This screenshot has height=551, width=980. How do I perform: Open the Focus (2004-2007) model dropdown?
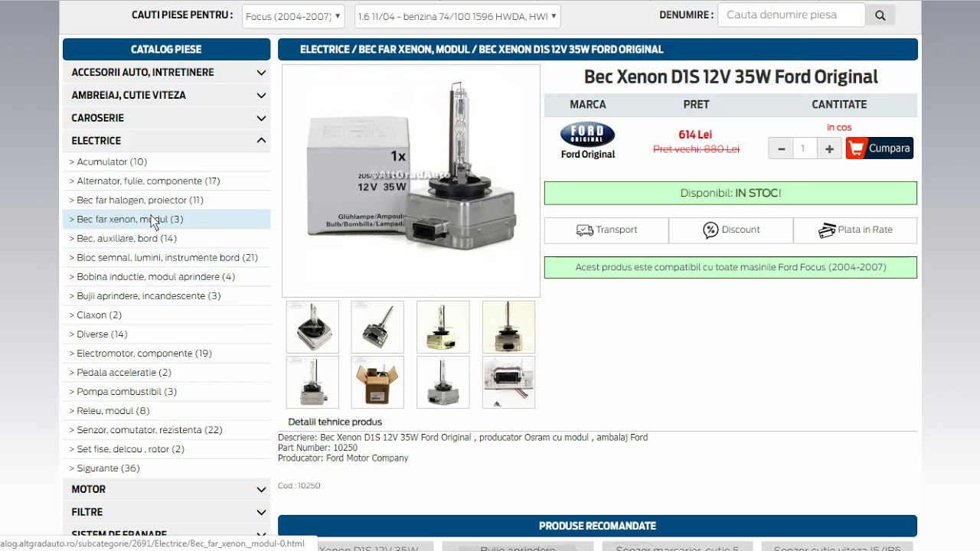pyautogui.click(x=294, y=16)
